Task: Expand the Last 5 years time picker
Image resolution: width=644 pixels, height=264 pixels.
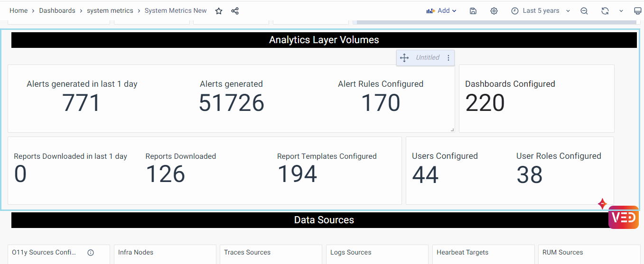Action: pyautogui.click(x=541, y=11)
